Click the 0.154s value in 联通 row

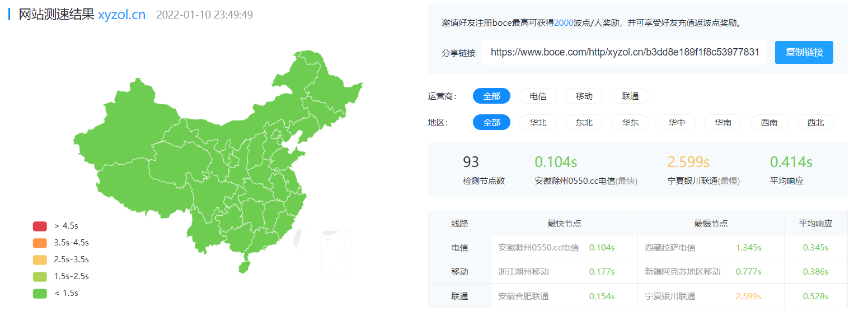[602, 296]
